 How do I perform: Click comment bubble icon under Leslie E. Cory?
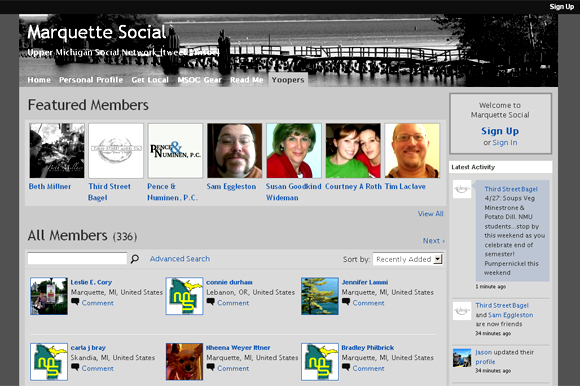[x=75, y=302]
